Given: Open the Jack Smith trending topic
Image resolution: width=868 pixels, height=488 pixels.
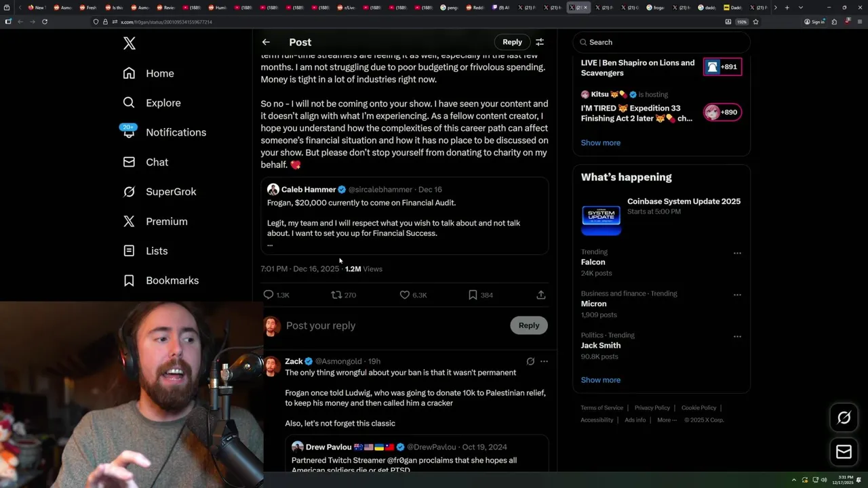Looking at the screenshot, I should click(601, 346).
